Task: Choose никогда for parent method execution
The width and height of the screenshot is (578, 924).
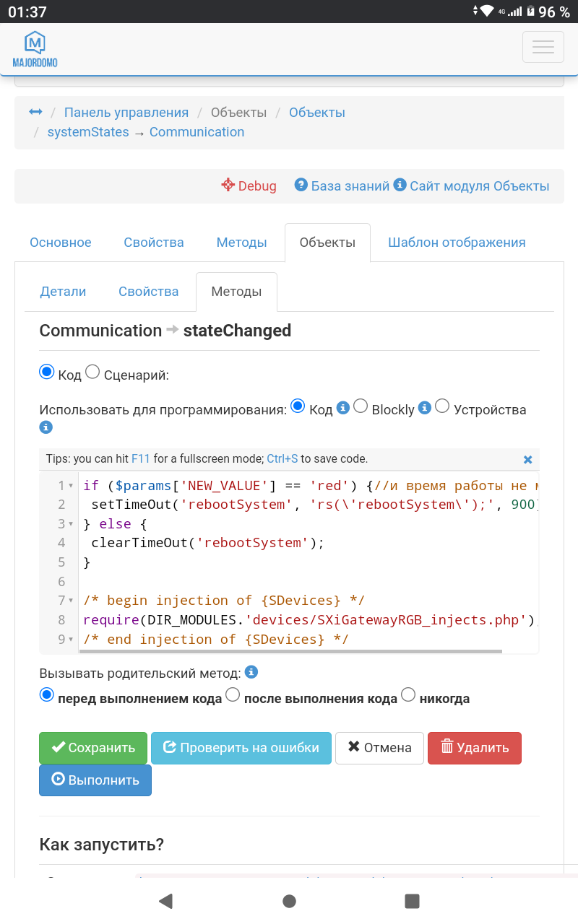Action: (x=408, y=694)
